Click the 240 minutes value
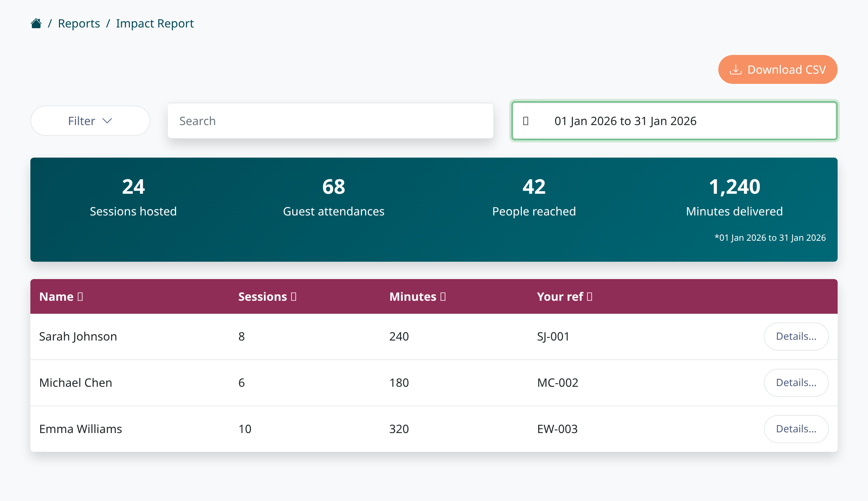The height and width of the screenshot is (501, 868). (x=399, y=337)
